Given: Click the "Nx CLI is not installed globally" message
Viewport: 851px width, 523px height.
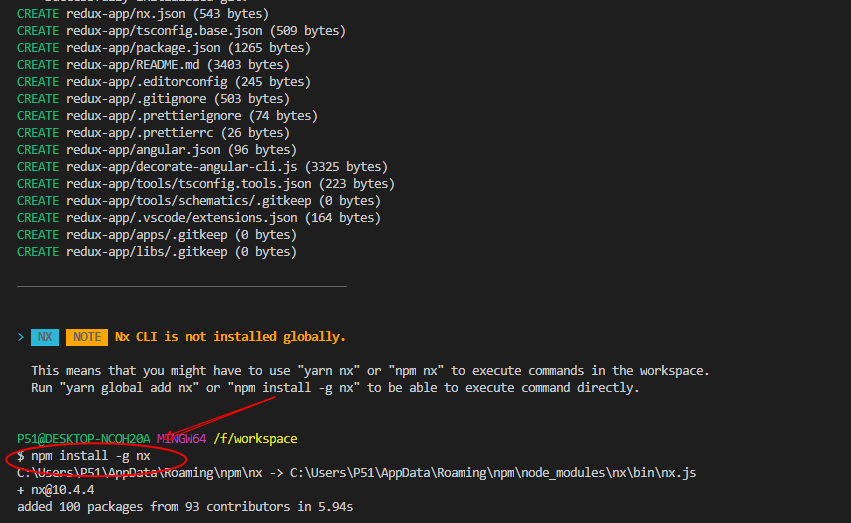Looking at the screenshot, I should (x=231, y=337).
